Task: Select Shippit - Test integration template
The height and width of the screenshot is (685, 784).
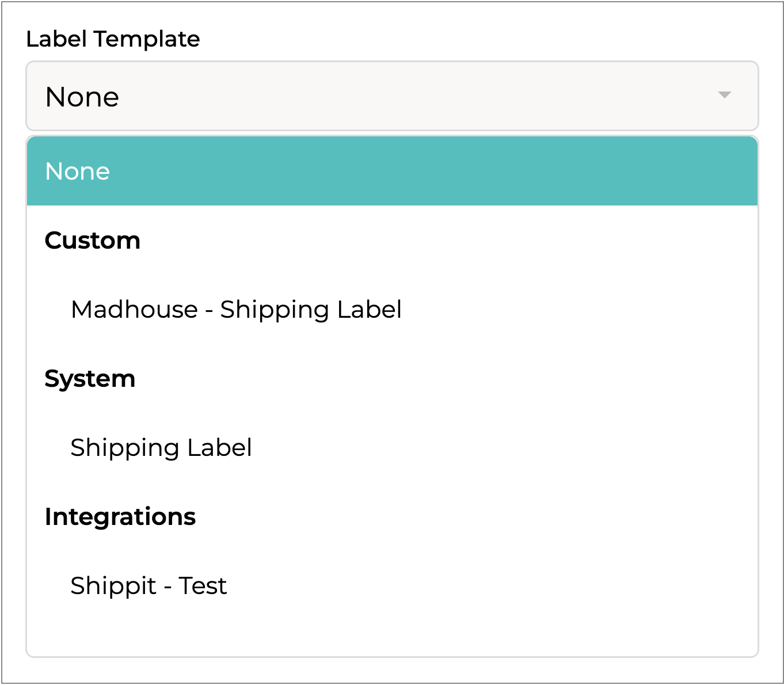Action: pos(149,586)
